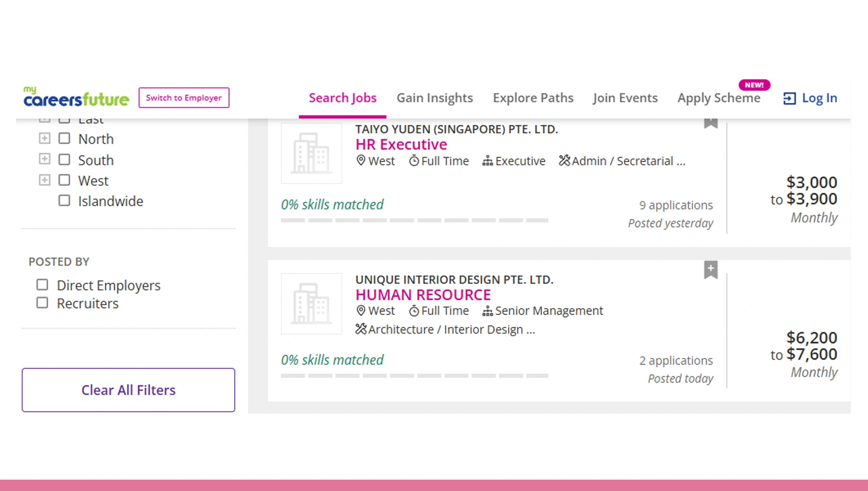868x491 pixels.
Task: Expand the South region filter
Action: click(x=45, y=159)
